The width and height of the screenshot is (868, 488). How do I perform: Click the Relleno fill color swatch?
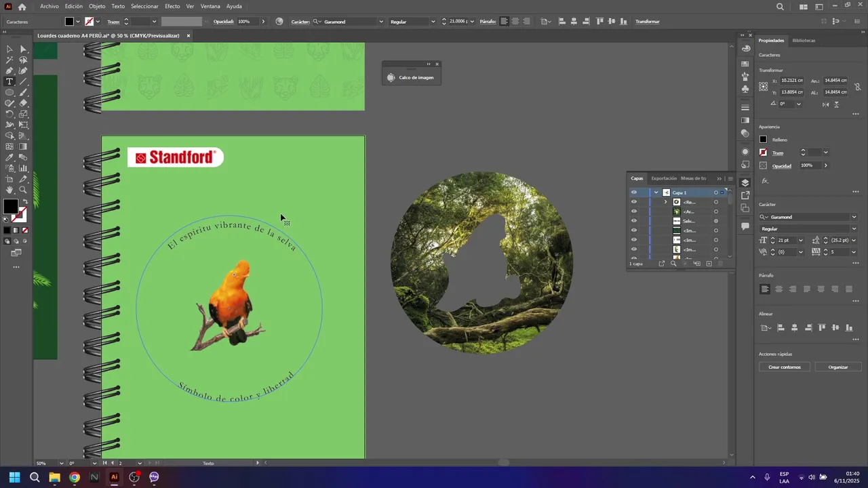[764, 140]
